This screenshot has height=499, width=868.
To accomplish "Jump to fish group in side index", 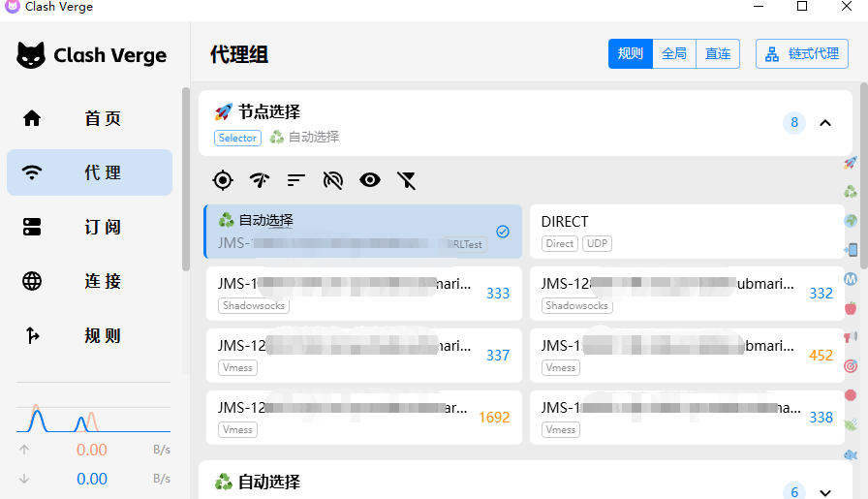I will 851,454.
